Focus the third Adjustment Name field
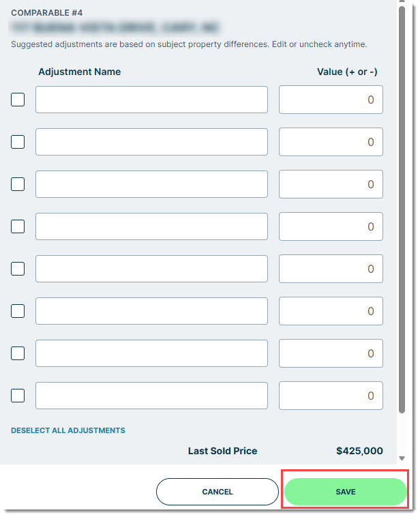This screenshot has height=517, width=420. click(151, 184)
